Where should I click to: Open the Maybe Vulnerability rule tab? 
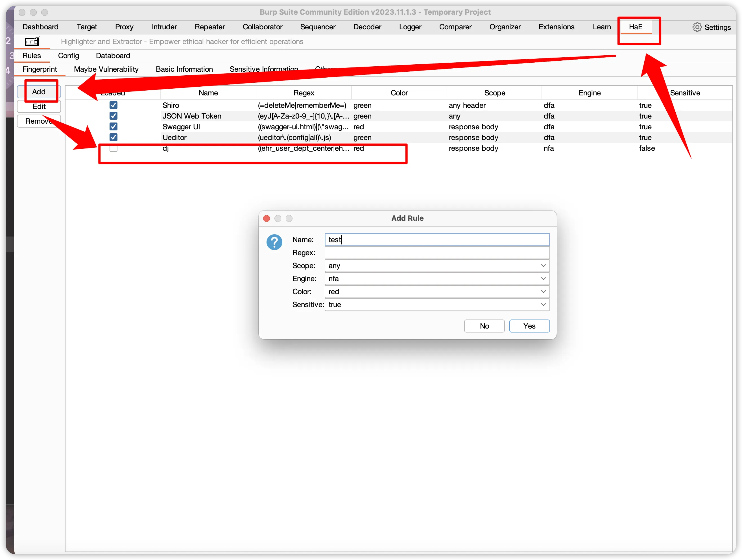[x=106, y=69]
